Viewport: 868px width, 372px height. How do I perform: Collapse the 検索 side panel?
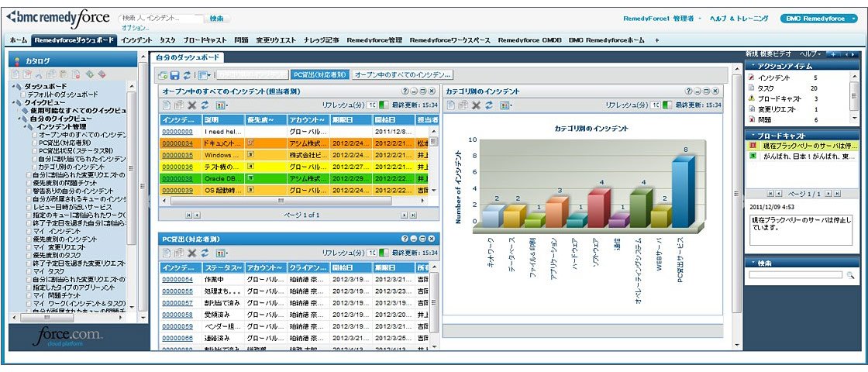click(753, 263)
